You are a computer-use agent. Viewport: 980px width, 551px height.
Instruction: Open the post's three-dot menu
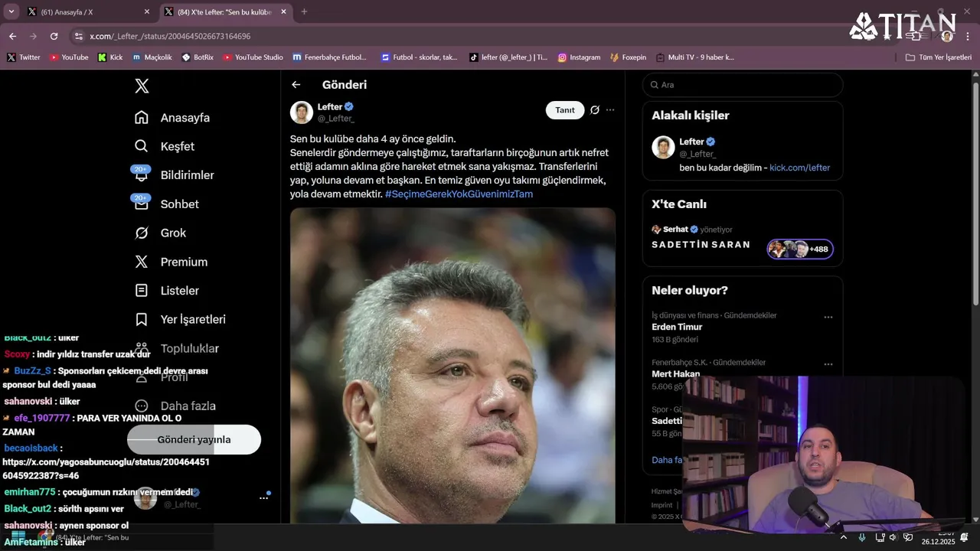tap(610, 110)
